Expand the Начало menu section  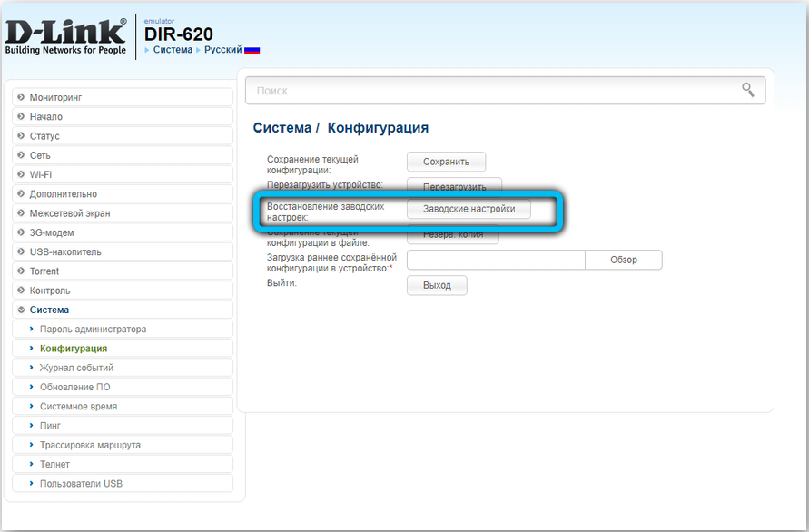point(123,116)
